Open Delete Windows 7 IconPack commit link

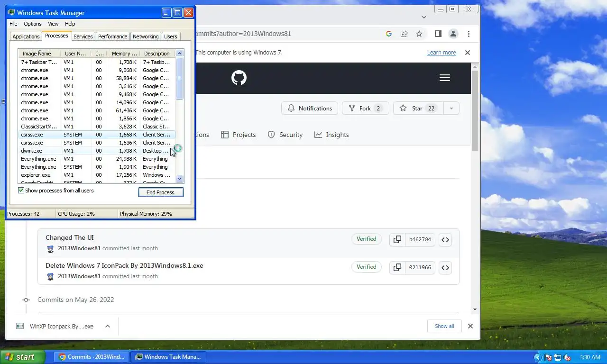point(124,265)
